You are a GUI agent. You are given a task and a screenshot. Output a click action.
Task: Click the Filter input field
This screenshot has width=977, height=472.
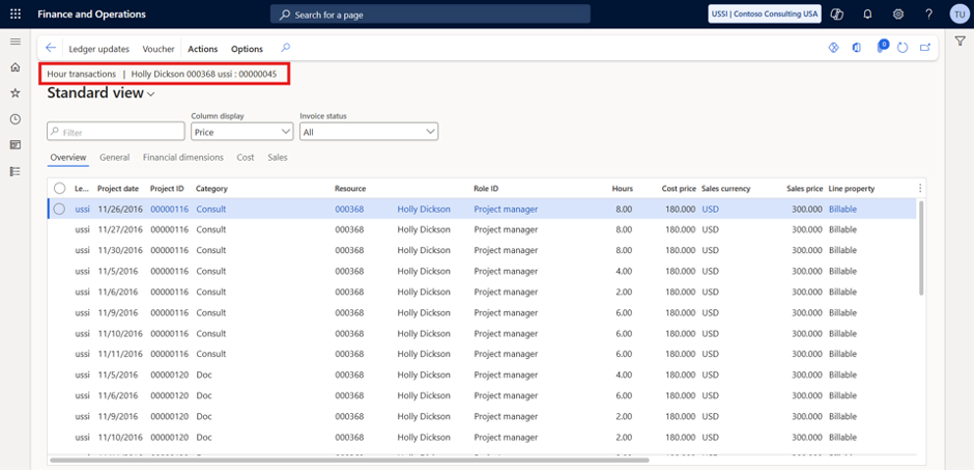116,132
